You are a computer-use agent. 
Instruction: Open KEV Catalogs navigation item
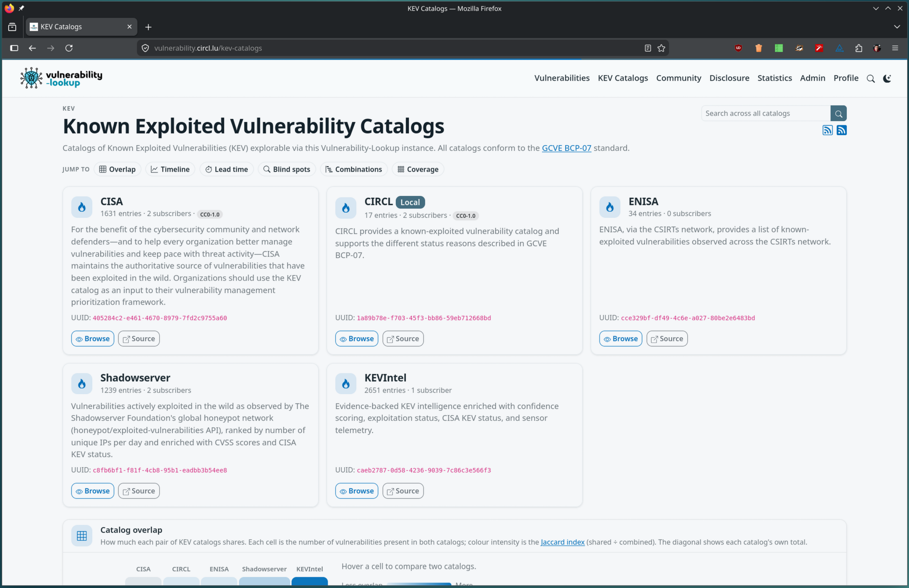pos(623,78)
